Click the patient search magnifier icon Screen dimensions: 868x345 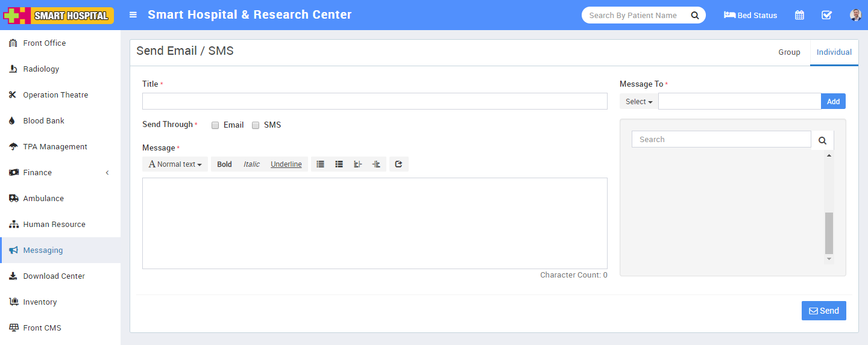coord(694,15)
